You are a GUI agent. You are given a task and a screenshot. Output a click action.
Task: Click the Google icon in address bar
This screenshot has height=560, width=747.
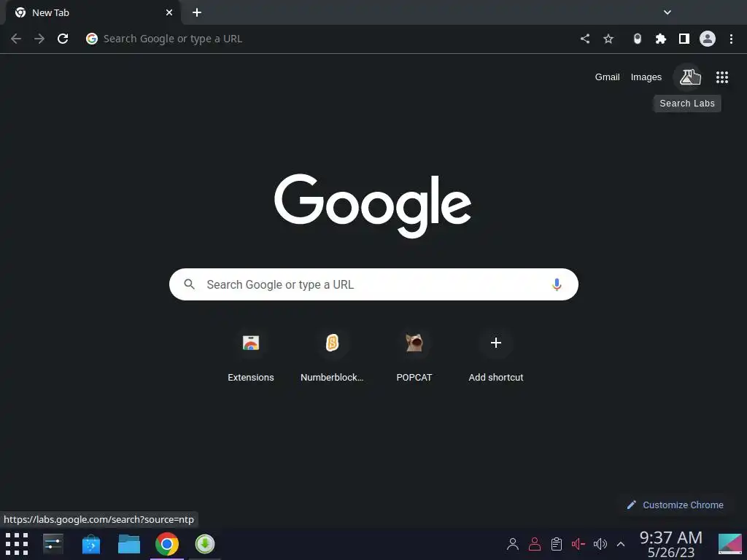click(92, 39)
